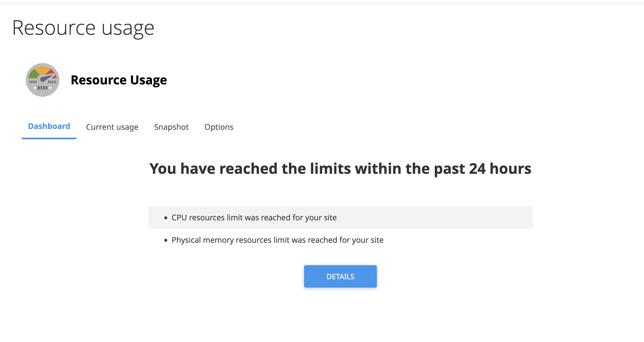Viewport: 644px width, 342px height.
Task: Open the Current usage tab
Action: coord(112,127)
